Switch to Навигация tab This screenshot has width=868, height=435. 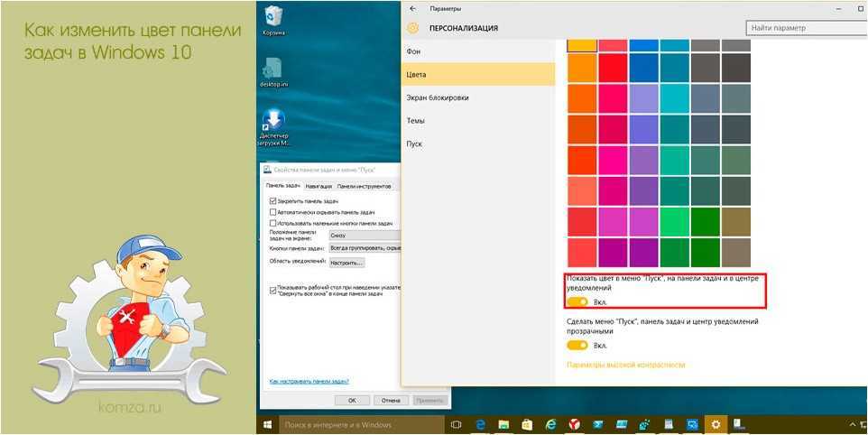[x=319, y=187]
